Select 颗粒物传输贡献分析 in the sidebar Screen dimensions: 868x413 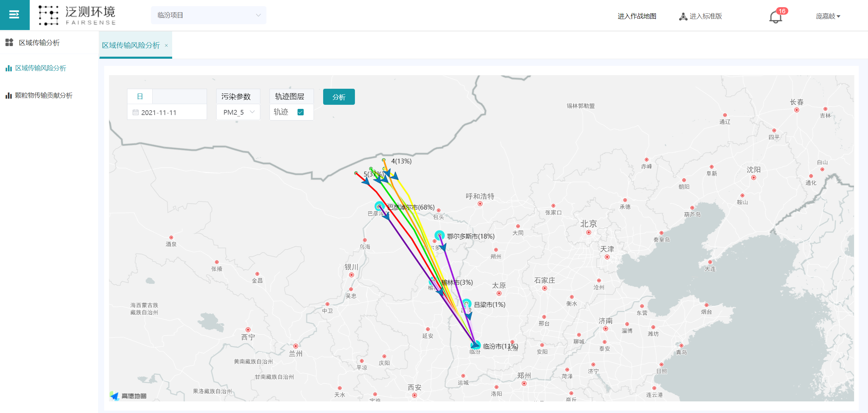pyautogui.click(x=43, y=96)
